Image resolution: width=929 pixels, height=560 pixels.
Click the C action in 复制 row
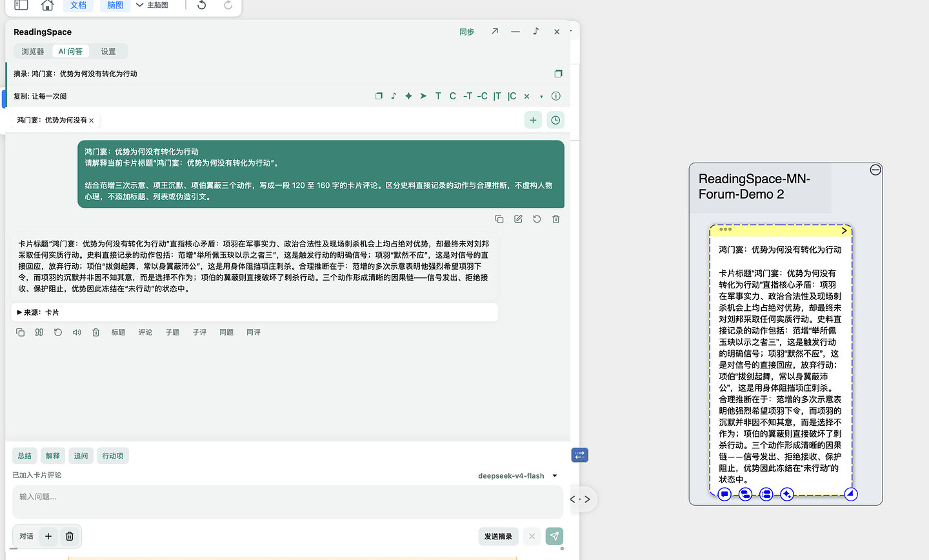point(453,96)
